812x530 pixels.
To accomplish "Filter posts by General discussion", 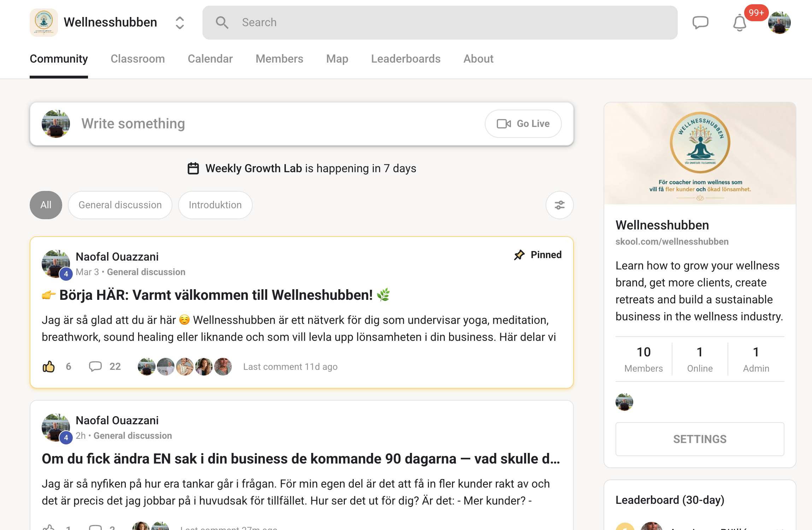I will pos(120,205).
